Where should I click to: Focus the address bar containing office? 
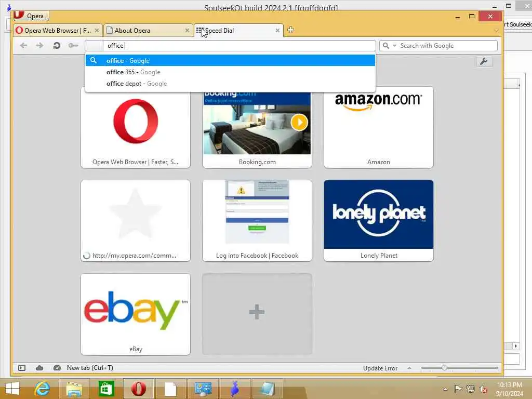[x=230, y=46]
